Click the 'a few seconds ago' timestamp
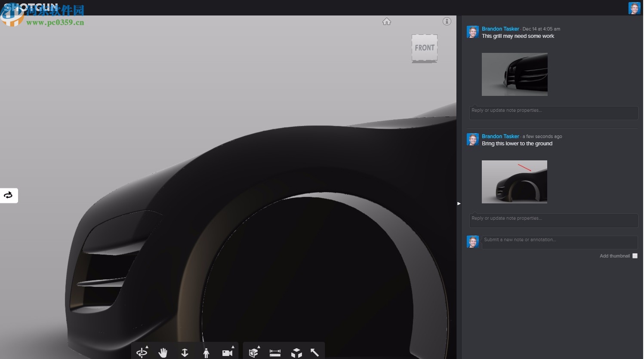This screenshot has width=644, height=359. 542,136
